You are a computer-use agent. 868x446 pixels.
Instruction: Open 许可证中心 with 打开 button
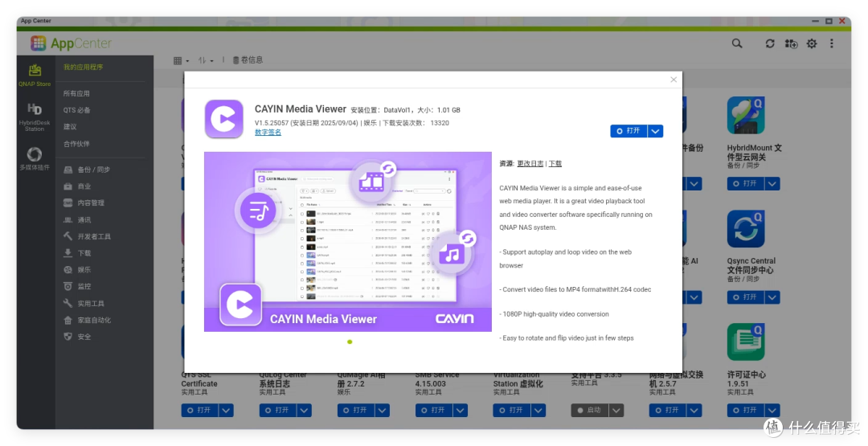click(746, 410)
